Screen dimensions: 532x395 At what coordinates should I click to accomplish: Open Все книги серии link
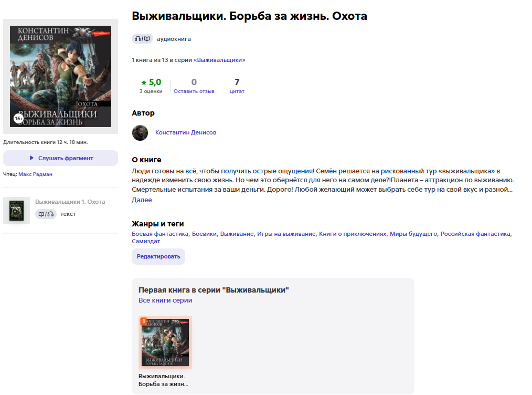pos(165,300)
